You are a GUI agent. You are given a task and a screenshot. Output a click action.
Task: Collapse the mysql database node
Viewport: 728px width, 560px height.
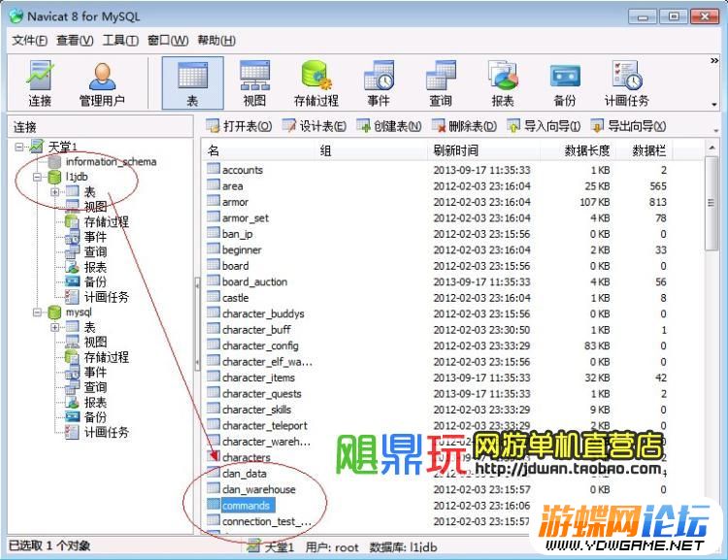[x=37, y=313]
